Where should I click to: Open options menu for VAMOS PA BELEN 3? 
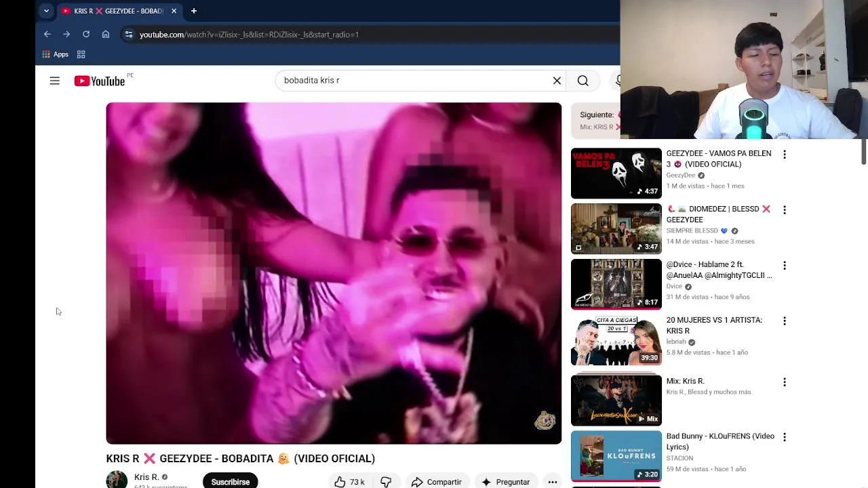785,155
